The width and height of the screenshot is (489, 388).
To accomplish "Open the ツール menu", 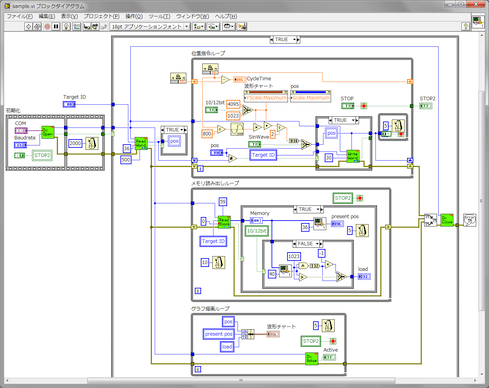I will pyautogui.click(x=159, y=16).
